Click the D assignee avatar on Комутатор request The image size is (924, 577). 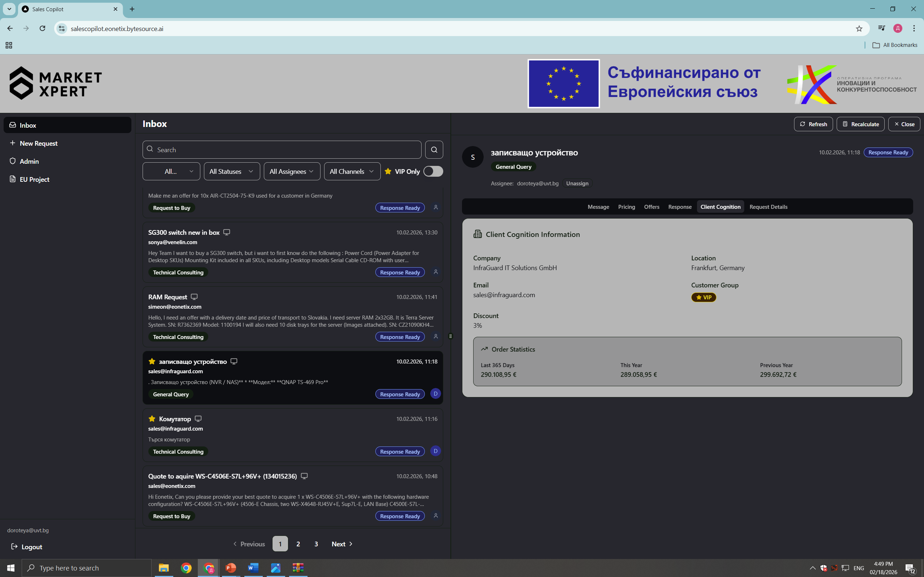(x=435, y=451)
